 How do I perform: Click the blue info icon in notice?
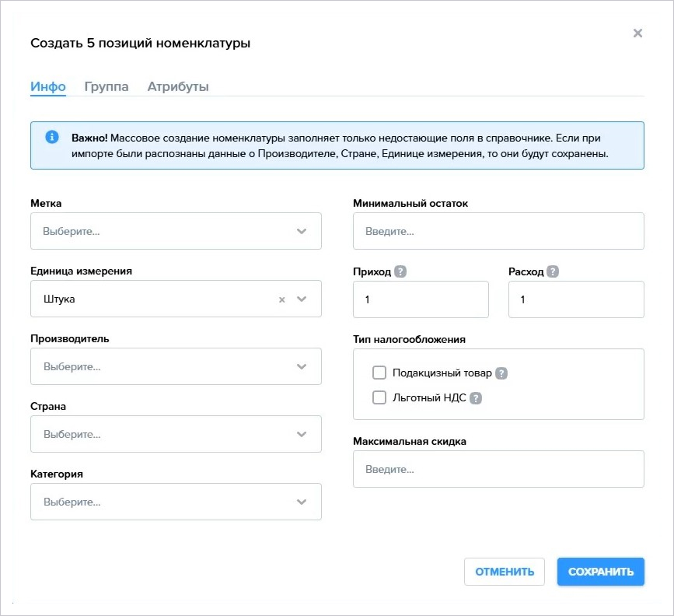(x=52, y=137)
